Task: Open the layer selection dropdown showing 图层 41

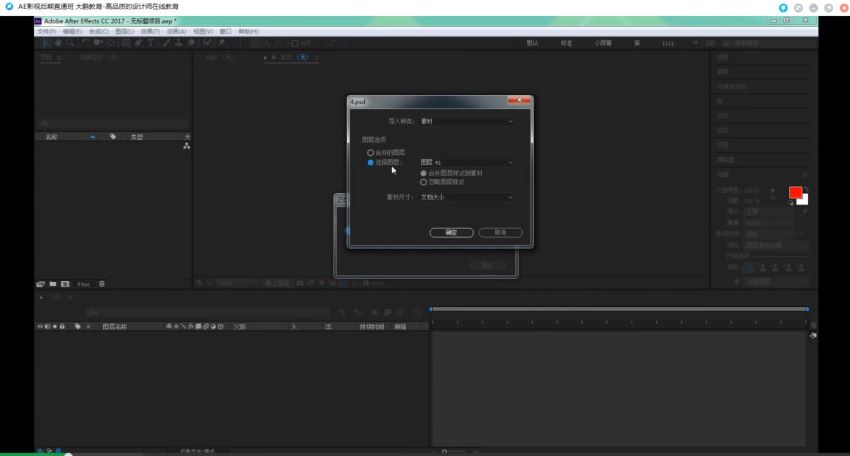Action: coord(467,163)
